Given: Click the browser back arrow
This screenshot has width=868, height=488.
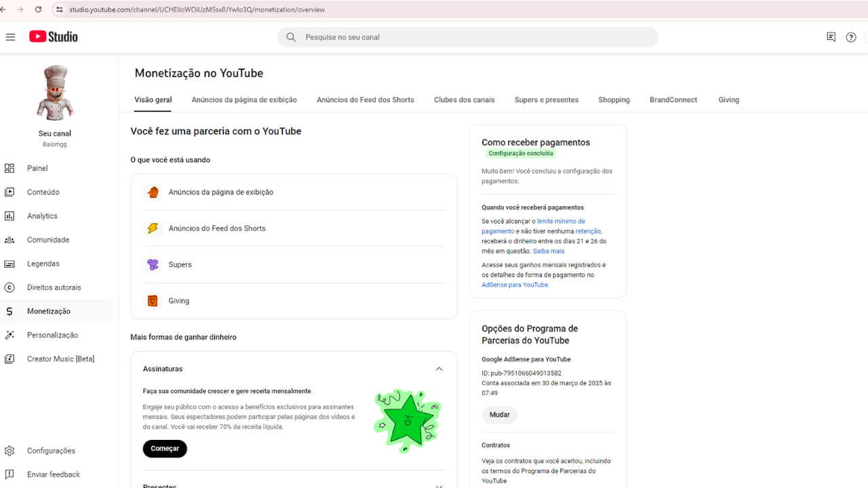Looking at the screenshot, I should [3, 9].
